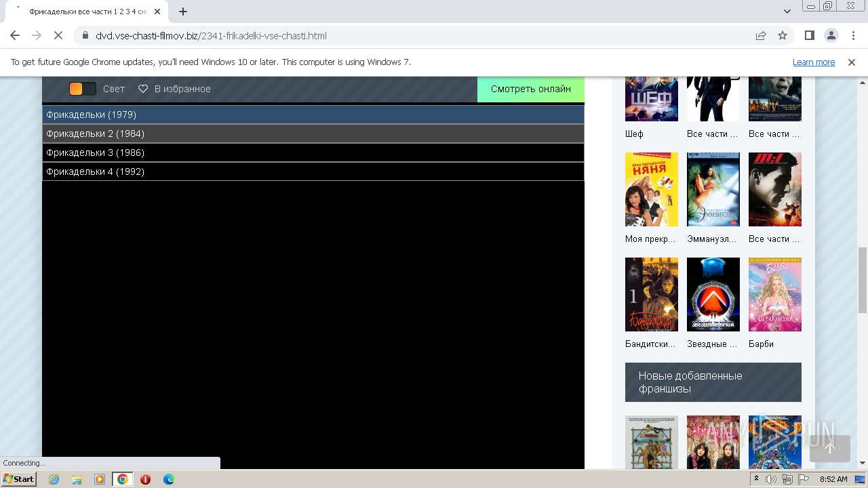Click the scroll-to-top arrow button
The image size is (868, 488).
[830, 449]
